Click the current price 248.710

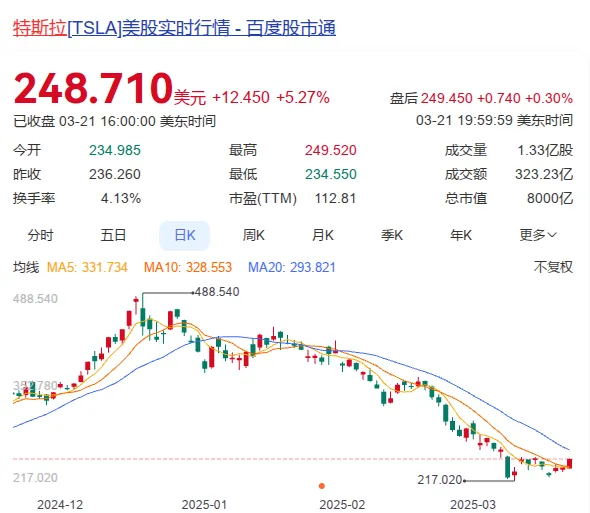[93, 88]
